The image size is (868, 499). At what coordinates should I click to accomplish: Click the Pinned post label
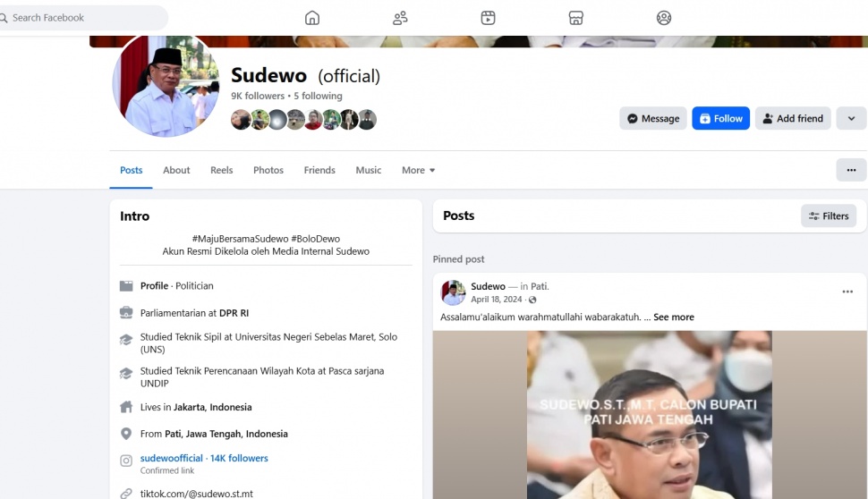tap(458, 259)
